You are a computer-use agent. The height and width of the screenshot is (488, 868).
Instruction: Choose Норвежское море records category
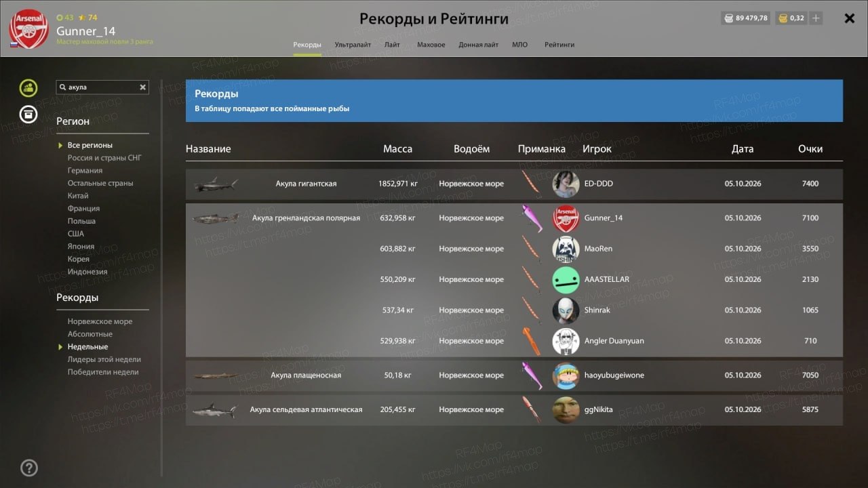pos(100,321)
